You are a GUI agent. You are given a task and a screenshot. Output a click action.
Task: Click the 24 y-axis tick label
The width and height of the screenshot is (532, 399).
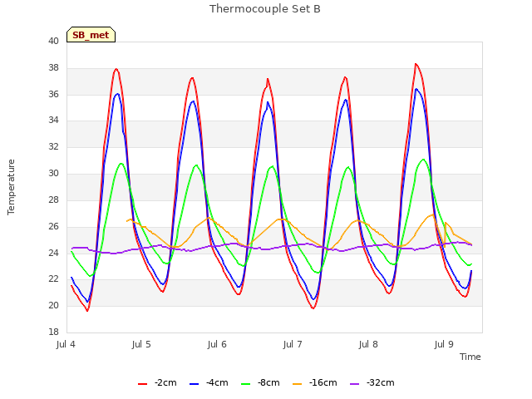coord(53,253)
